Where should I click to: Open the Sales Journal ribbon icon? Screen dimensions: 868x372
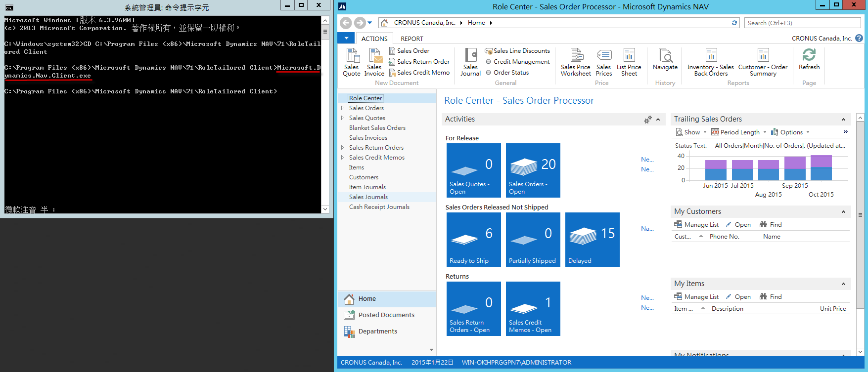[x=470, y=62]
